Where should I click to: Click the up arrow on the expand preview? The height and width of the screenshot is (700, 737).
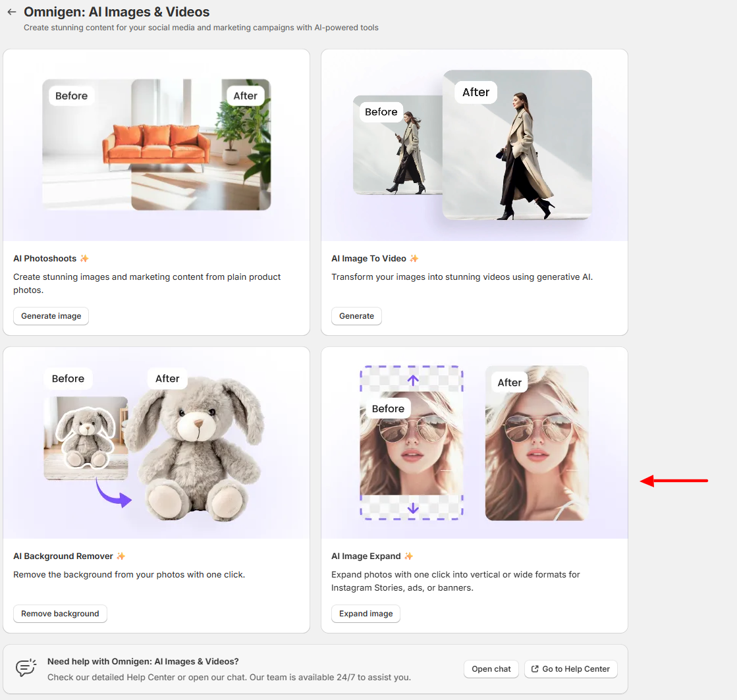413,380
